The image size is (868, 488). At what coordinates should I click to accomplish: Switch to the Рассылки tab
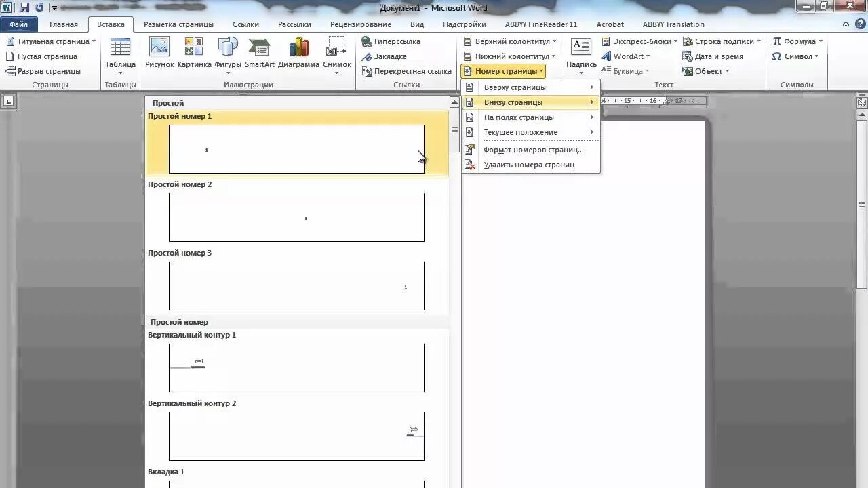tap(294, 24)
